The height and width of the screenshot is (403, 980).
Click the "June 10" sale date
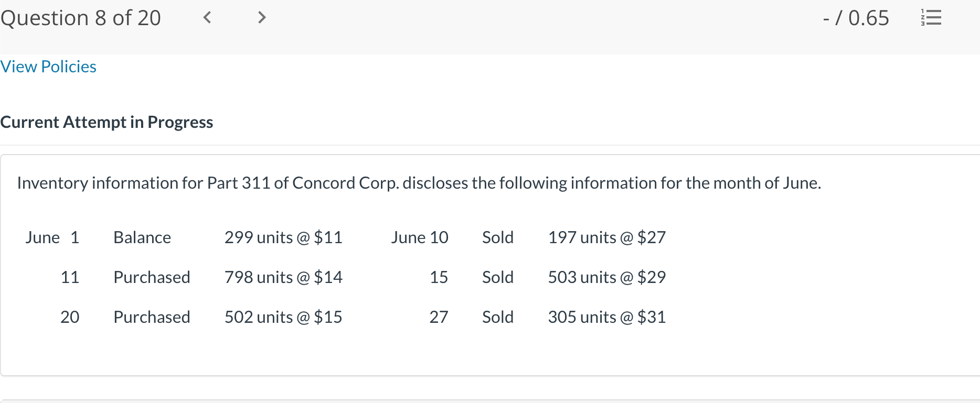pos(419,237)
